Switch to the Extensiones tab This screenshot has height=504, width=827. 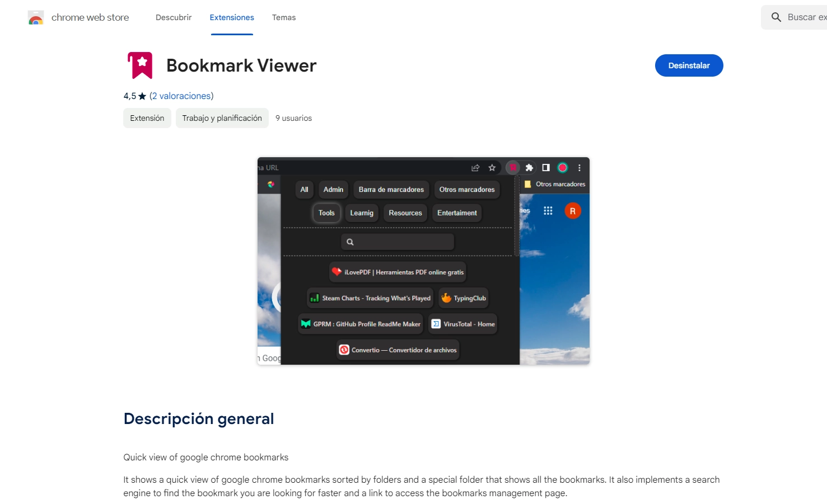coord(232,17)
